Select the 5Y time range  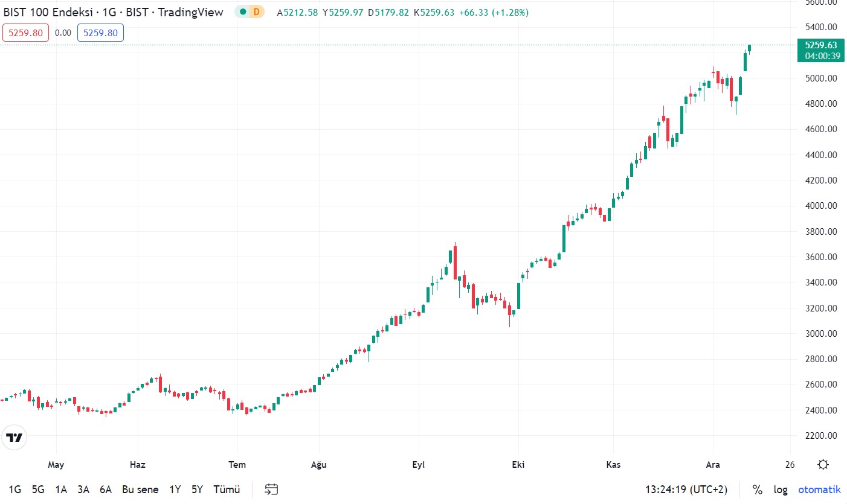pyautogui.click(x=198, y=490)
